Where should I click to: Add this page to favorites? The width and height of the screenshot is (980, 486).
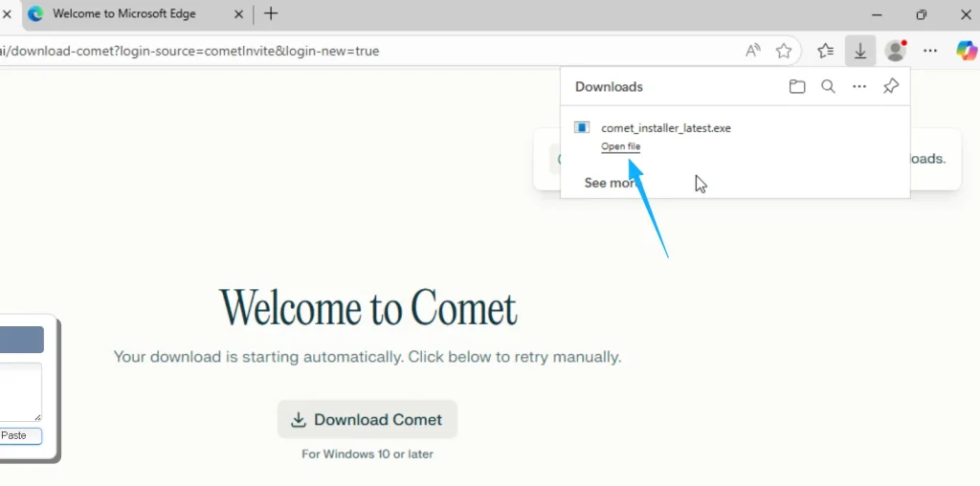[x=784, y=51]
